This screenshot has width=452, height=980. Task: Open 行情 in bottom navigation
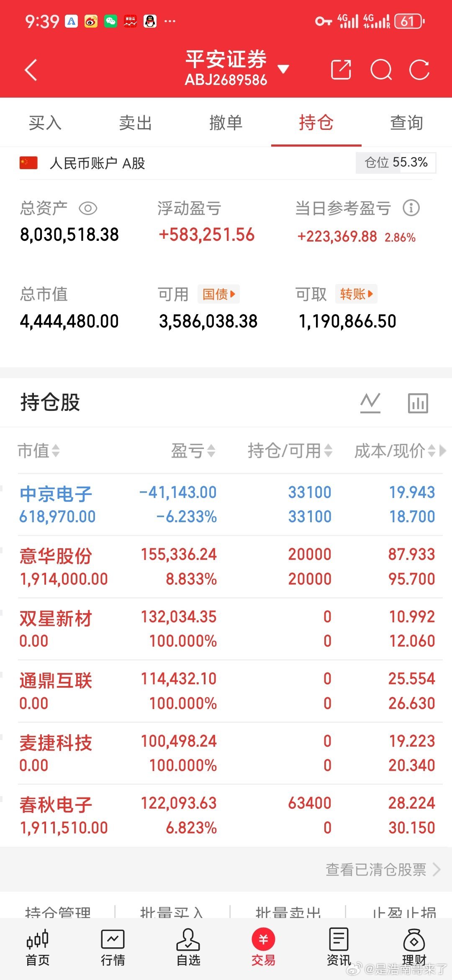pos(113,948)
